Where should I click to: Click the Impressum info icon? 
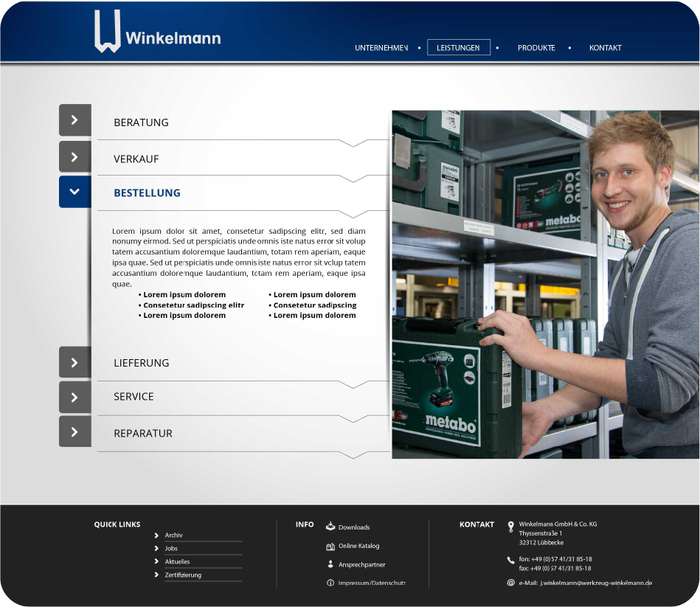(x=330, y=583)
